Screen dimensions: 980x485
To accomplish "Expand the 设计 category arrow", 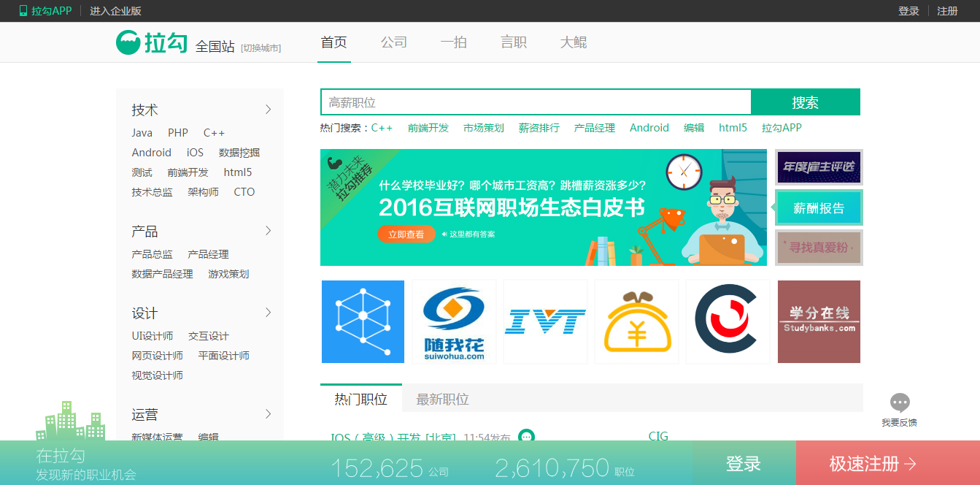I will (268, 313).
